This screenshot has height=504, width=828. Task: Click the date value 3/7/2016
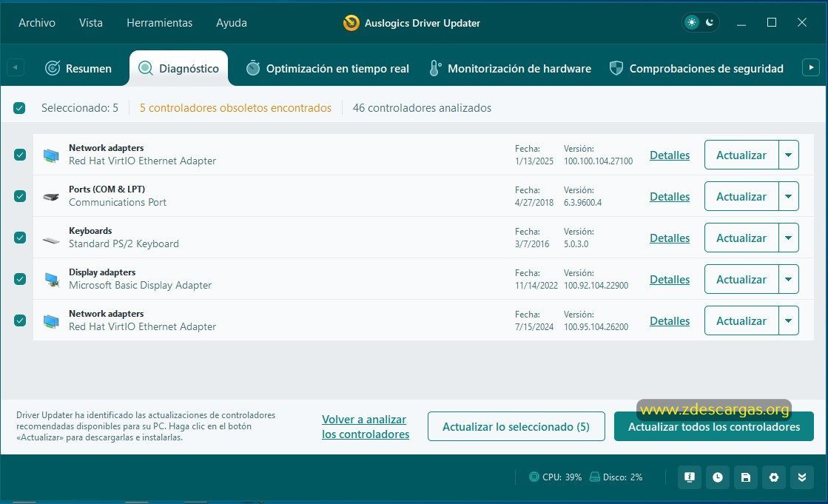pyautogui.click(x=532, y=244)
